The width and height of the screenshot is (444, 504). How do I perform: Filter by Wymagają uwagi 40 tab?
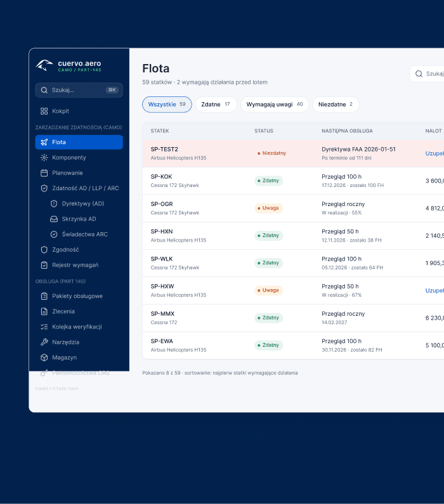[275, 105]
